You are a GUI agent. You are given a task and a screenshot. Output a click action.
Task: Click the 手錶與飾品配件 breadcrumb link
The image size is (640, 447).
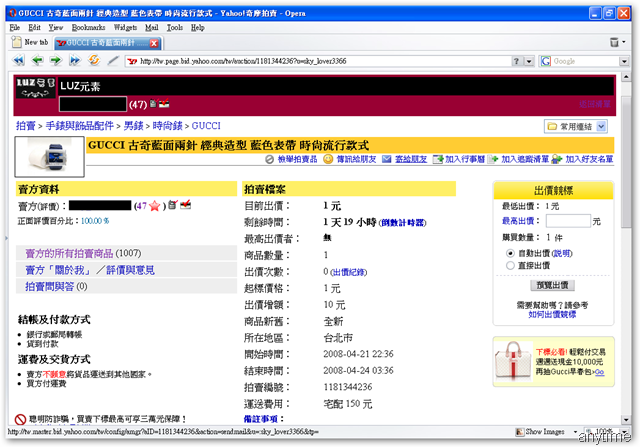click(80, 126)
